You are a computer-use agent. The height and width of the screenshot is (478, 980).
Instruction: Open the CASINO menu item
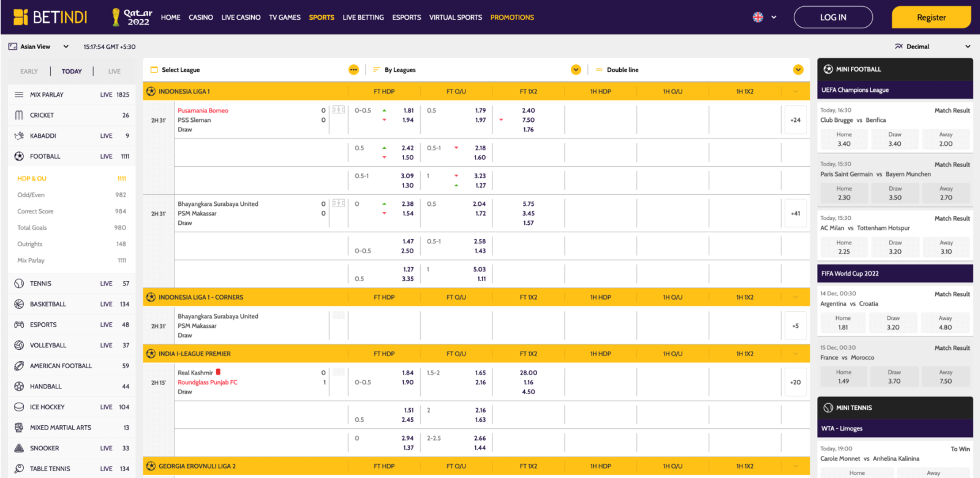201,17
